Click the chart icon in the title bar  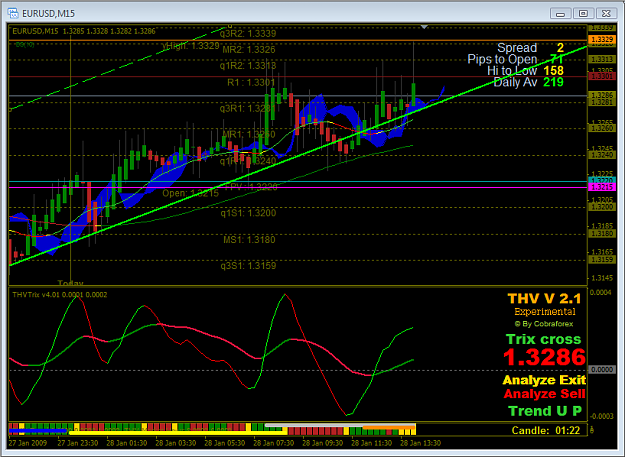point(13,13)
